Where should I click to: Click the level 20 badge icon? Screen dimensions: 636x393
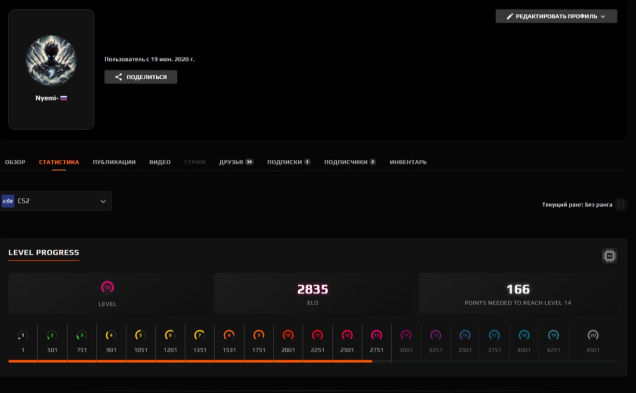pos(593,335)
